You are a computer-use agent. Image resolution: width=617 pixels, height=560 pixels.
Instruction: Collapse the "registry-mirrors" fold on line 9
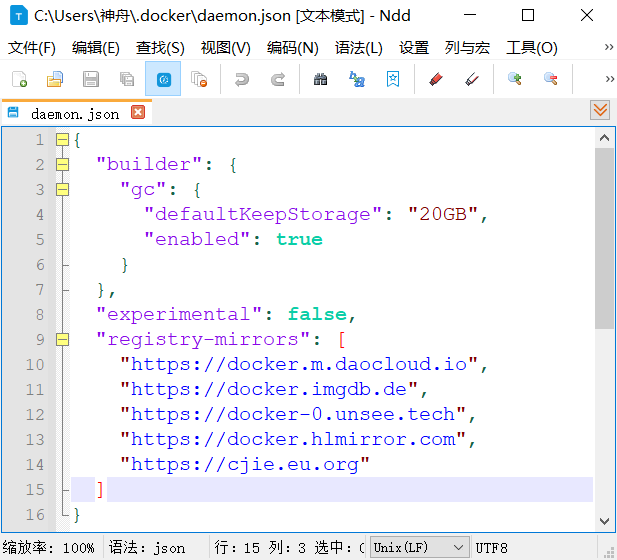(x=62, y=339)
